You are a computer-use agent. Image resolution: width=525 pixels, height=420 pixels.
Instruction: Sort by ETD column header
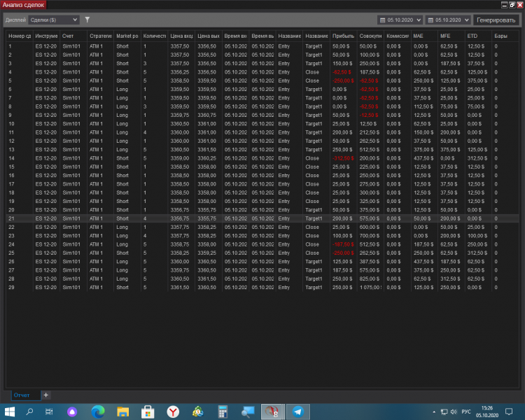479,36
